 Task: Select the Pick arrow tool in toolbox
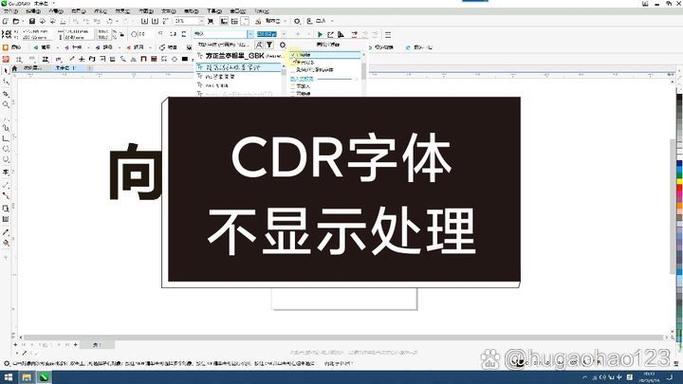click(6, 70)
